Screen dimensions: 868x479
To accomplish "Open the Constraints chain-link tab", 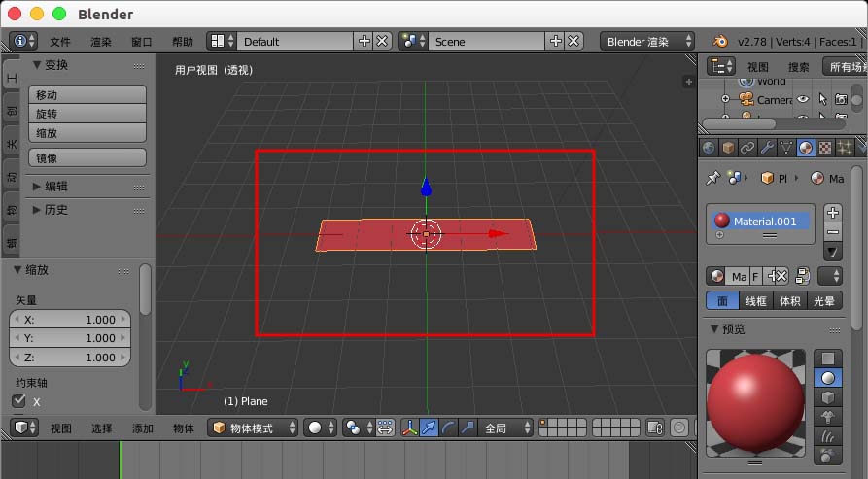I will (x=747, y=148).
